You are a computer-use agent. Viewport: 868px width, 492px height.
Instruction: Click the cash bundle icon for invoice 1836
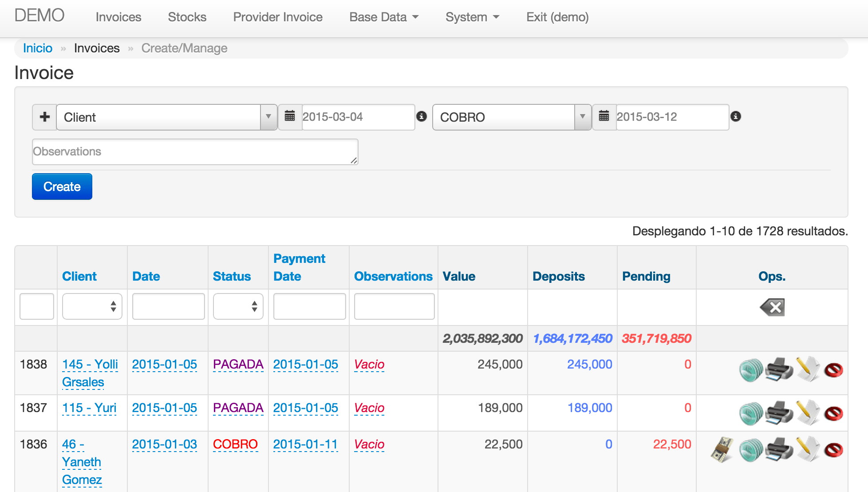pyautogui.click(x=722, y=449)
